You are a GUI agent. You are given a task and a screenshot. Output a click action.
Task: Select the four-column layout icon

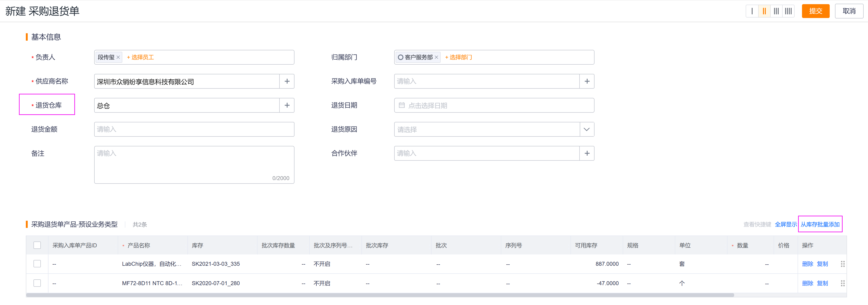pyautogui.click(x=788, y=11)
